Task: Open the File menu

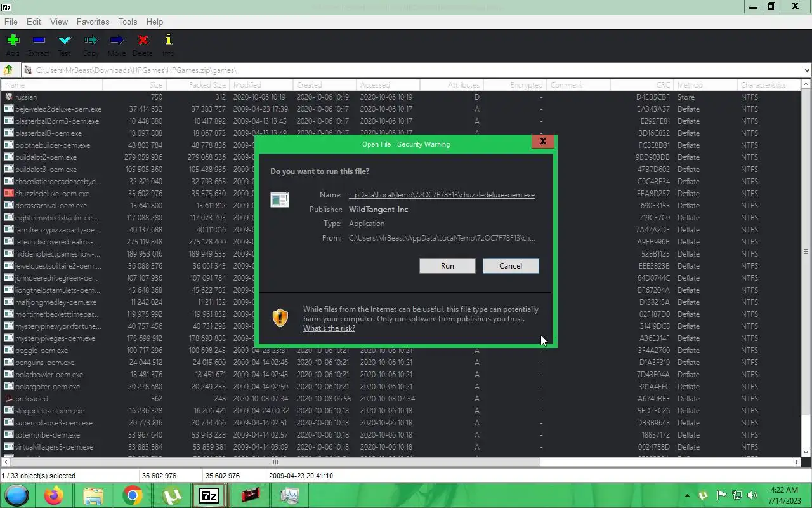Action: 11,22
